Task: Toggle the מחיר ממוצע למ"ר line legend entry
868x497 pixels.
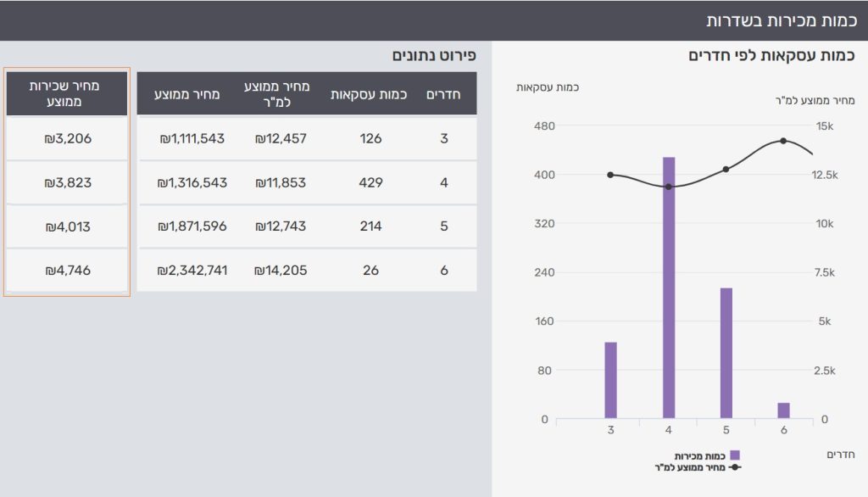Action: point(692,466)
